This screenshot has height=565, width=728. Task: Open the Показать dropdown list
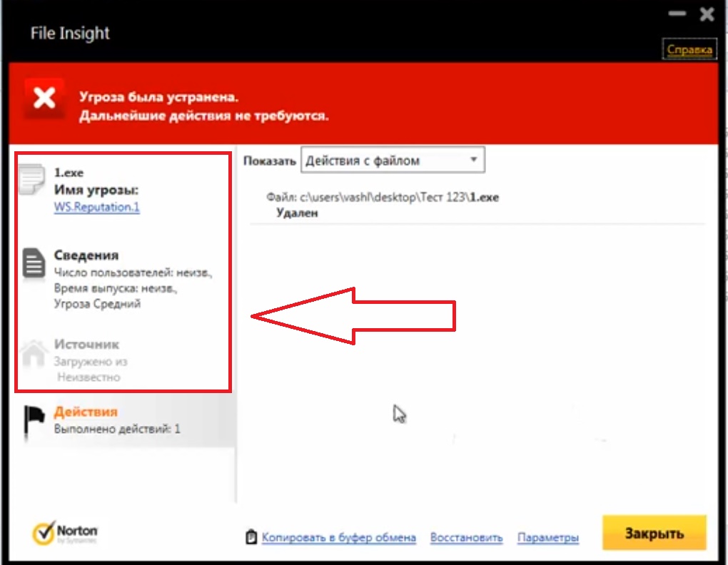(393, 160)
